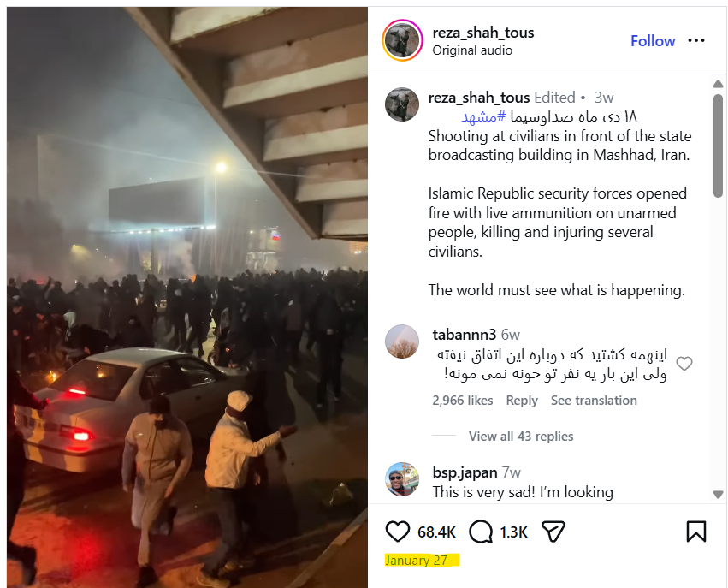Viewport: 728px width, 588px height.
Task: Expand View all 43 replies
Action: pyautogui.click(x=521, y=437)
